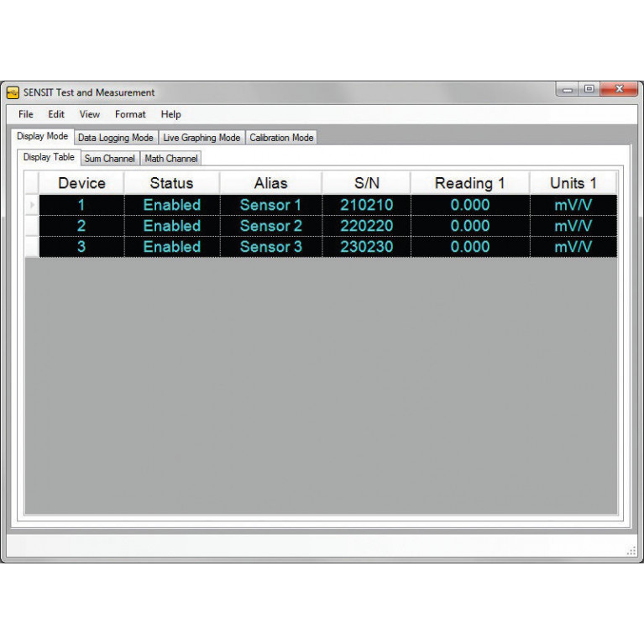
Task: Switch to the Data Logging Mode tab
Action: click(x=116, y=138)
